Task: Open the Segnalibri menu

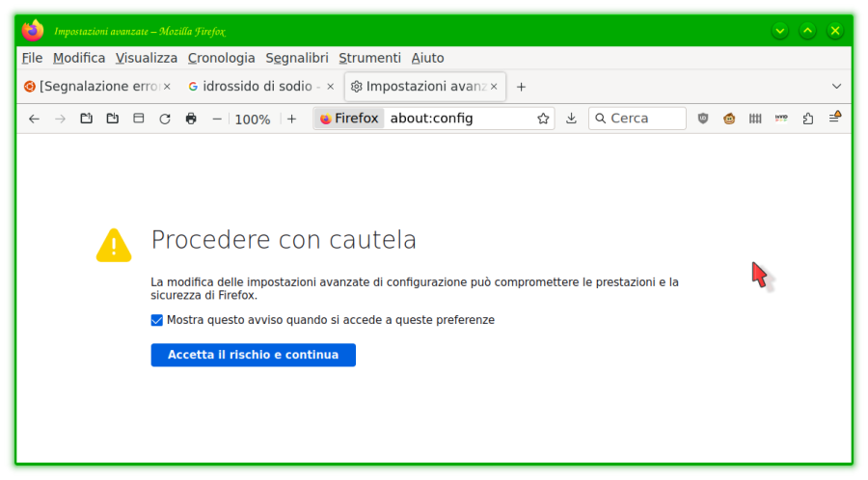Action: [x=297, y=58]
